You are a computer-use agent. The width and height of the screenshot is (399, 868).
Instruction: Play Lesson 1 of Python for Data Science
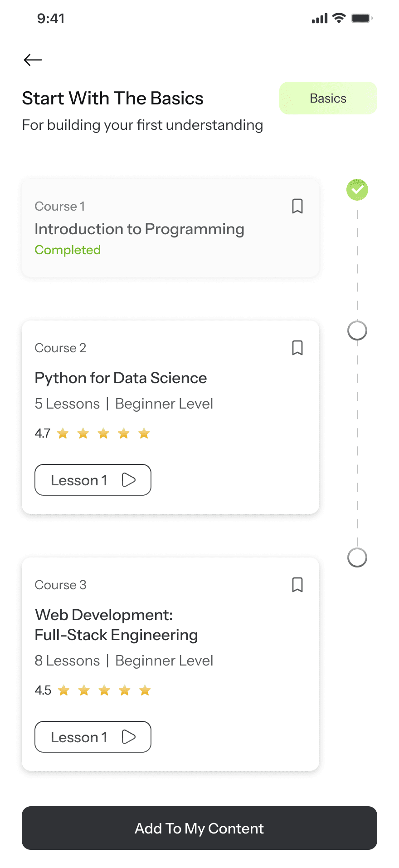tap(93, 480)
